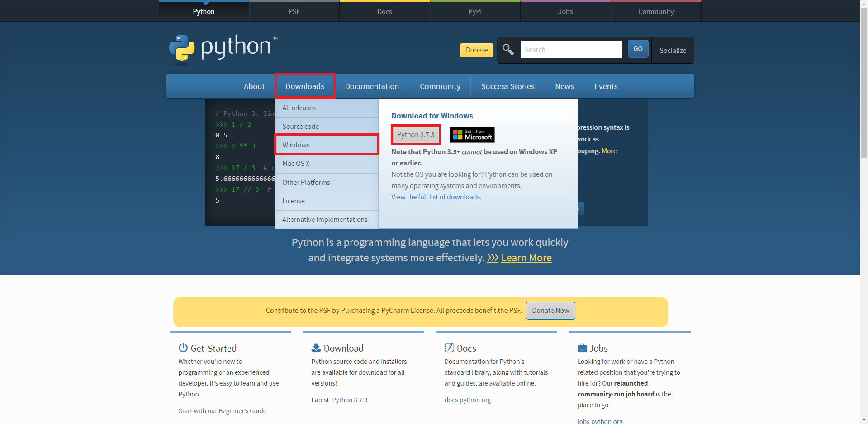Screen dimensions: 868x424
Task: Select Windows in Downloads menu
Action: pyautogui.click(x=327, y=145)
